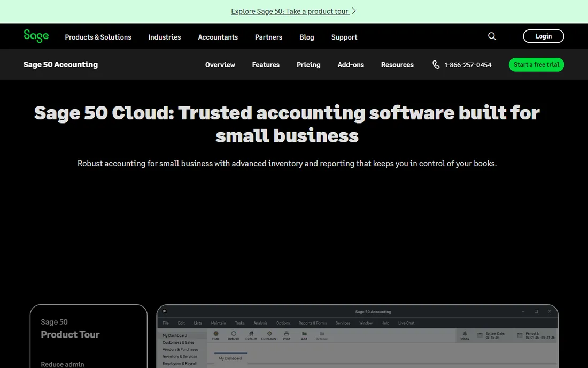Open File menu in Sage 50 window
The width and height of the screenshot is (588, 368).
tap(166, 323)
